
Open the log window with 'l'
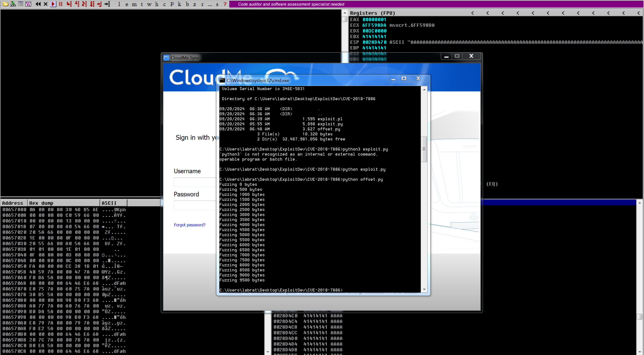tap(119, 4)
